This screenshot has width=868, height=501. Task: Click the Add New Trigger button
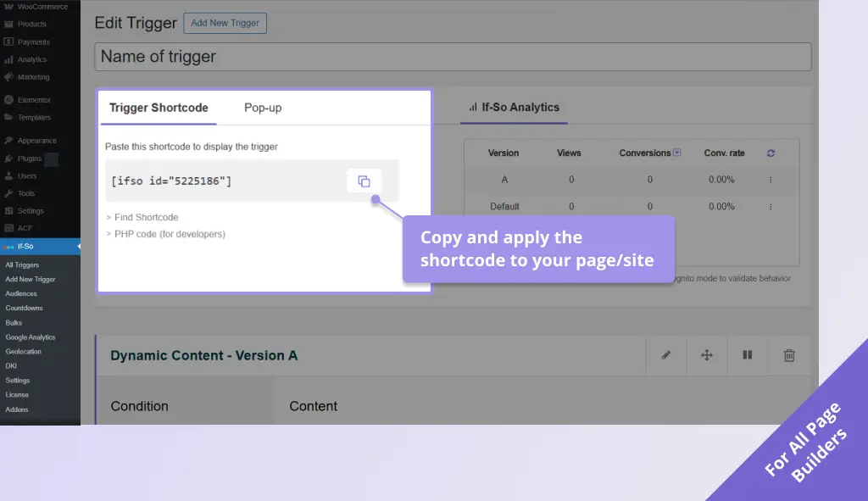225,23
